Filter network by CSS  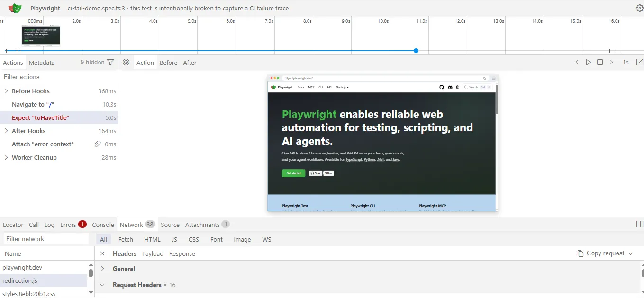(193, 239)
